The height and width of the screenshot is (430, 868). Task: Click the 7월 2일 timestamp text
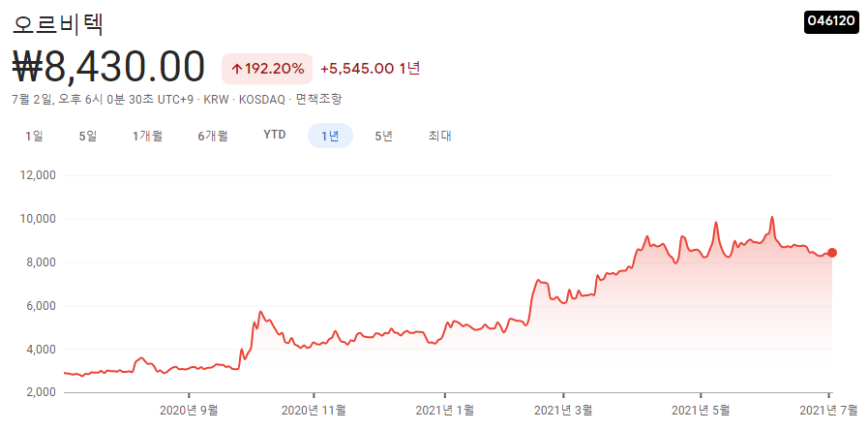(103, 100)
